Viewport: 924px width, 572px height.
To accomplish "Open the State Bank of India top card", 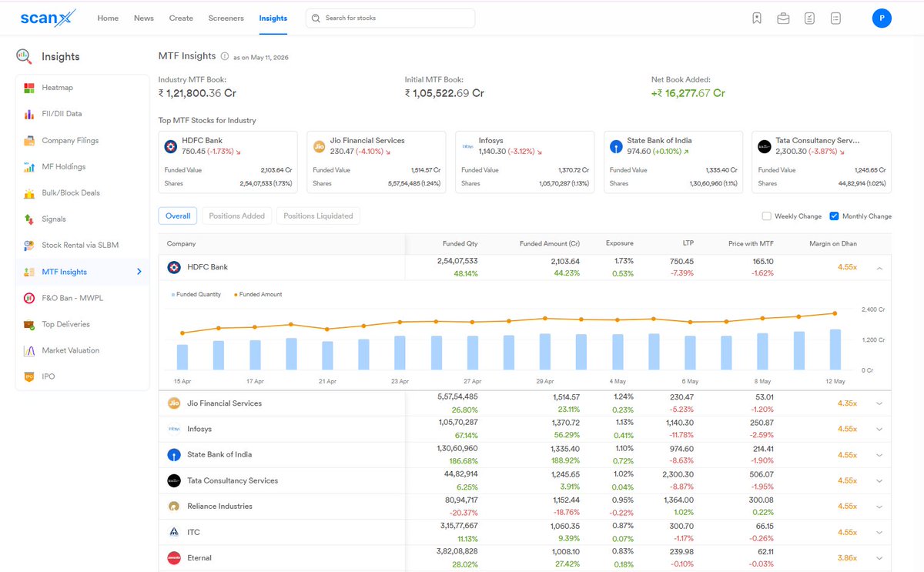I will tap(673, 162).
